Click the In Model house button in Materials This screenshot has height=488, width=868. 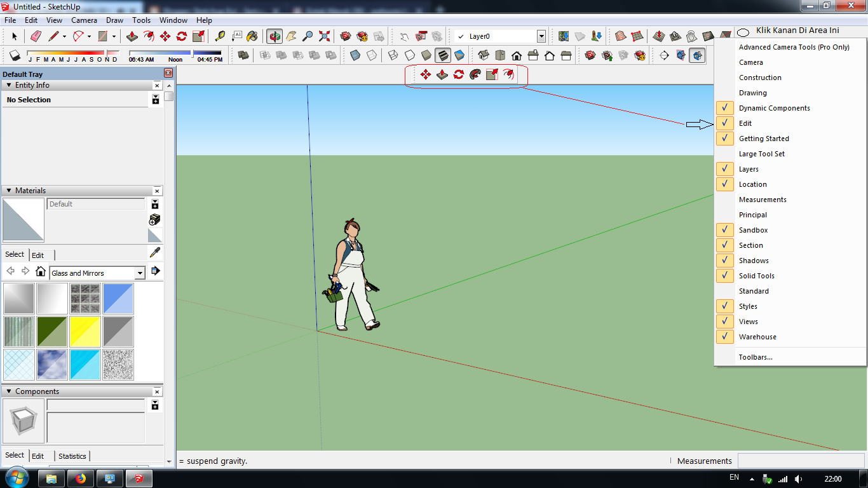tap(41, 271)
